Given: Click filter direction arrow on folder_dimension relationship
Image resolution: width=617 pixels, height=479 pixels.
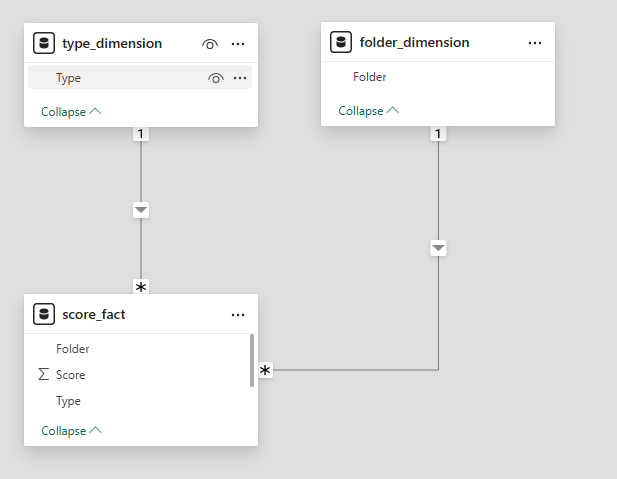Looking at the screenshot, I should (x=438, y=248).
